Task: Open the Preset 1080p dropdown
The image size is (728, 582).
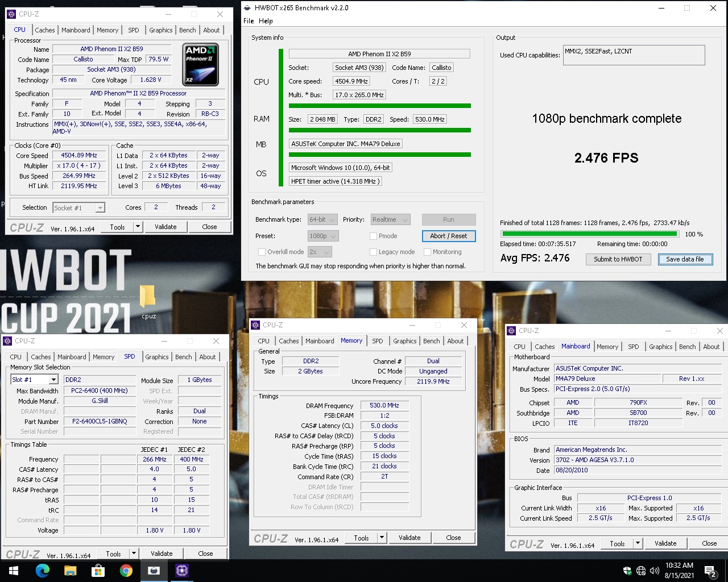Action: click(322, 236)
